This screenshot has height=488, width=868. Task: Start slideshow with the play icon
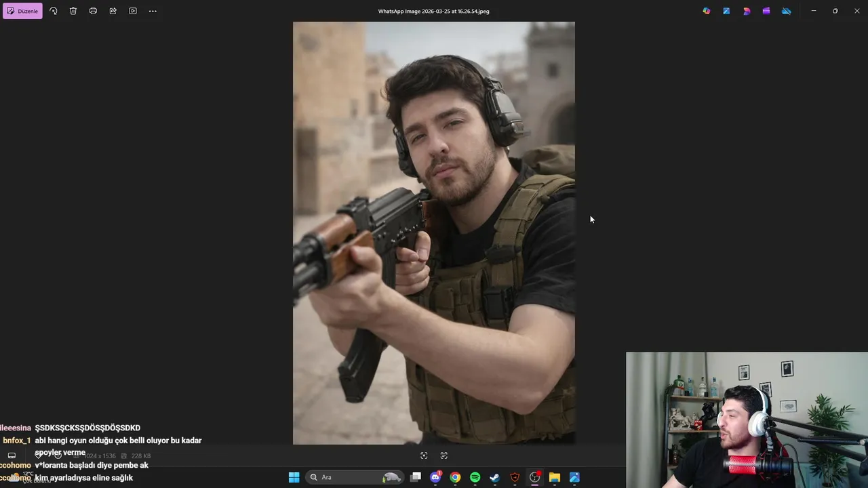[133, 11]
